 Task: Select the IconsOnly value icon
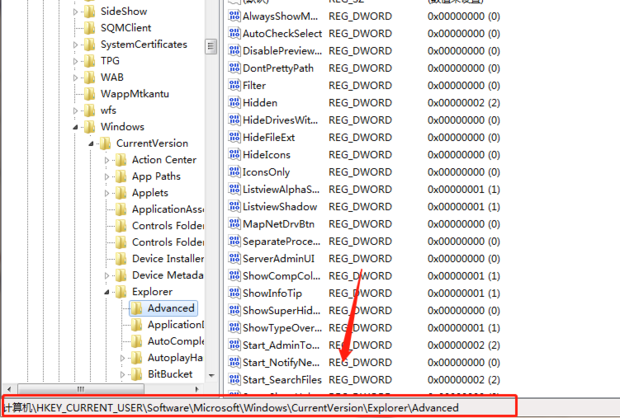234,172
